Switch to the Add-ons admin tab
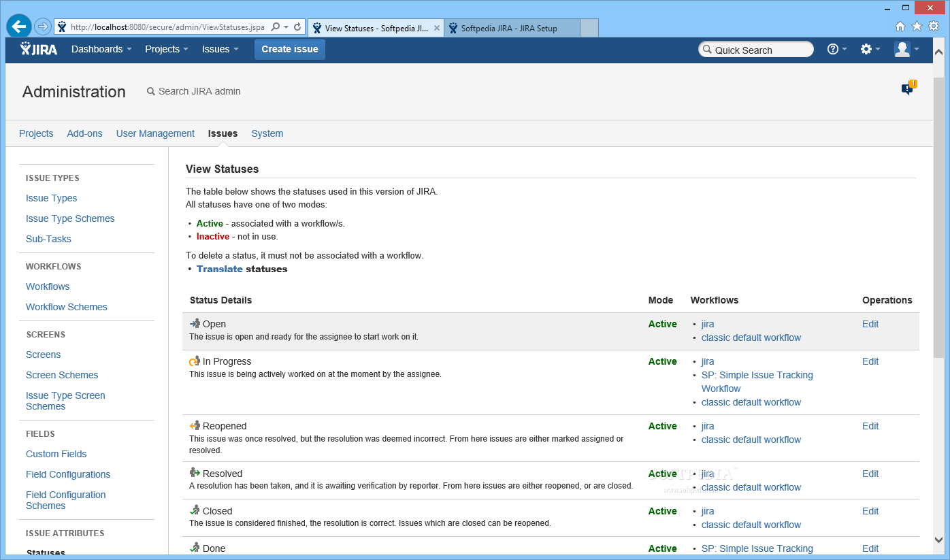 pyautogui.click(x=84, y=133)
